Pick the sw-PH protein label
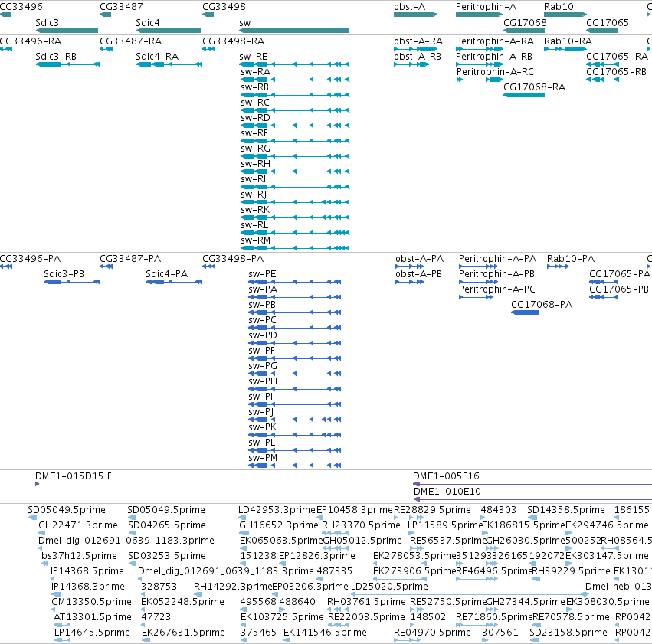The width and height of the screenshot is (652, 644). coord(262,381)
